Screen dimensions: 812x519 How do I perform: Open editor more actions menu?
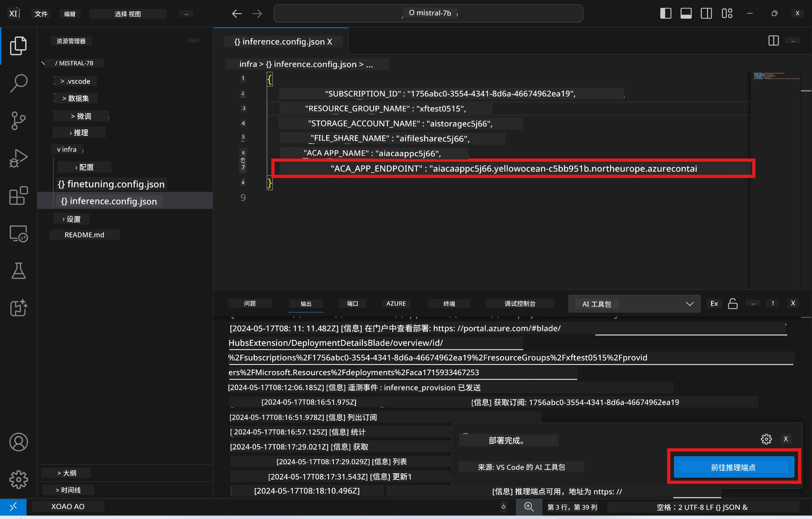[x=793, y=41]
